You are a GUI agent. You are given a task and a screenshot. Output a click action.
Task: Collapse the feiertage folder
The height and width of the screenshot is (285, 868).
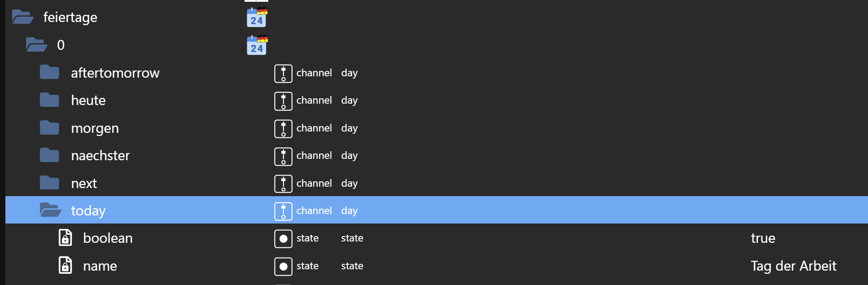coord(22,18)
